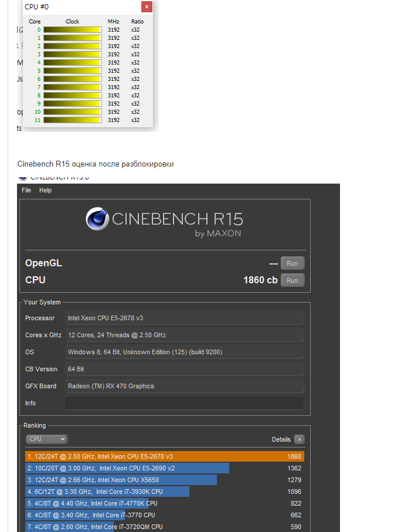Select ranking row 2 Xeon E5-2690 v2
Image resolution: width=408 pixels, height=532 pixels.
[165, 468]
